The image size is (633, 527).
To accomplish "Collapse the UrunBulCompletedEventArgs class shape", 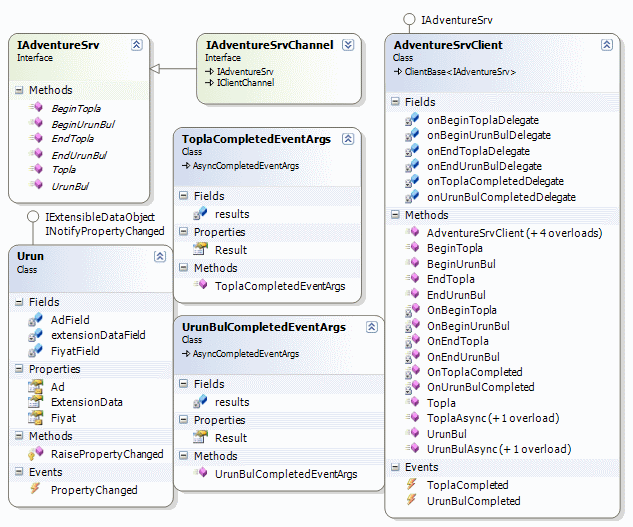I will click(371, 327).
